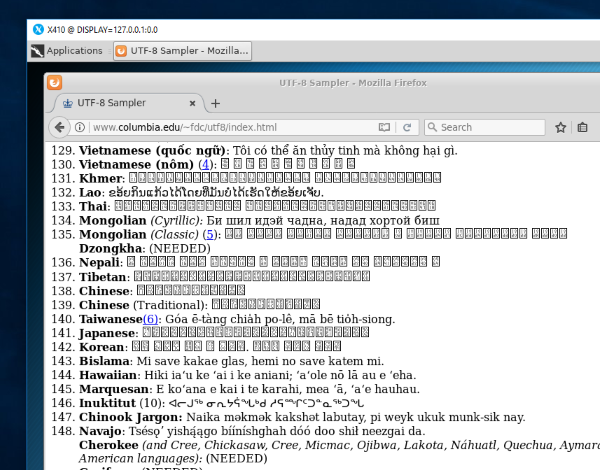Viewport: 600px width, 470px height.
Task: Open the Applications menu in the panel
Action: pyautogui.click(x=66, y=50)
